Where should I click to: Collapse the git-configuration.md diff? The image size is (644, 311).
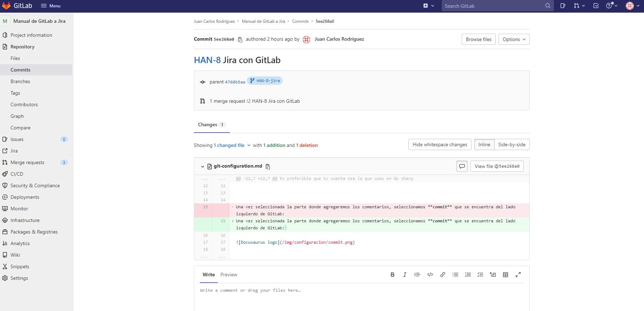(x=203, y=167)
